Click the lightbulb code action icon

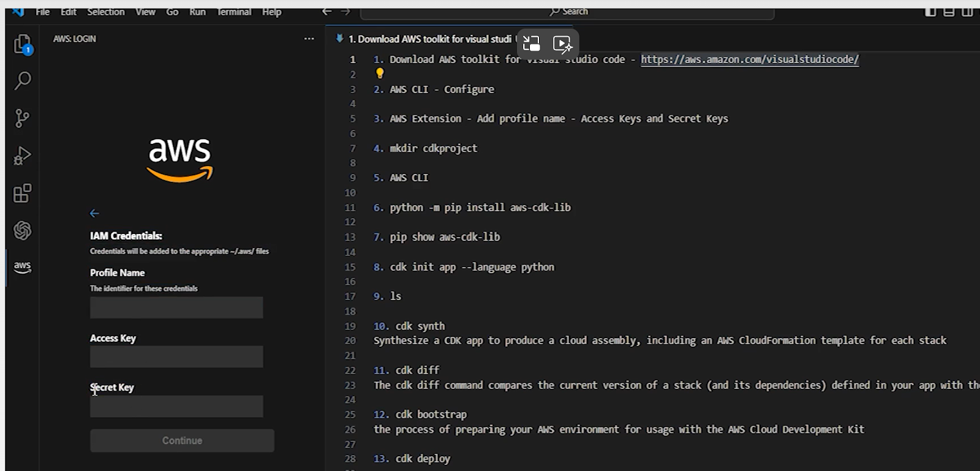coord(380,73)
